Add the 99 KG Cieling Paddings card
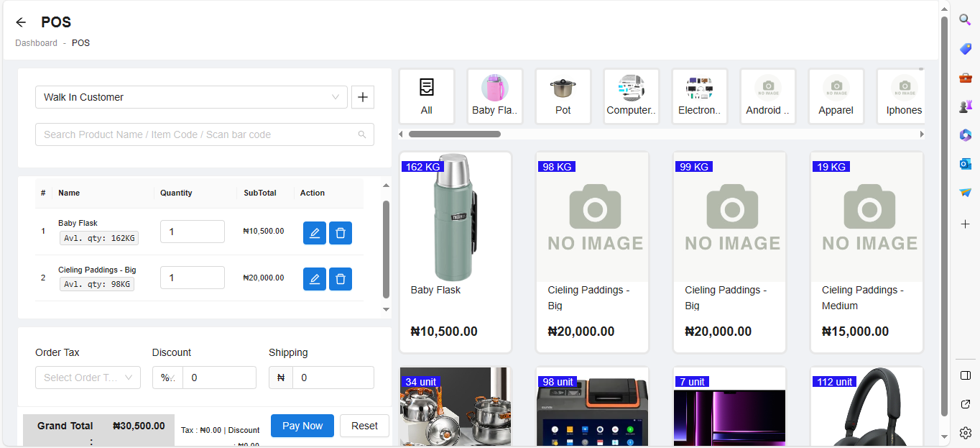980x448 pixels. point(730,252)
